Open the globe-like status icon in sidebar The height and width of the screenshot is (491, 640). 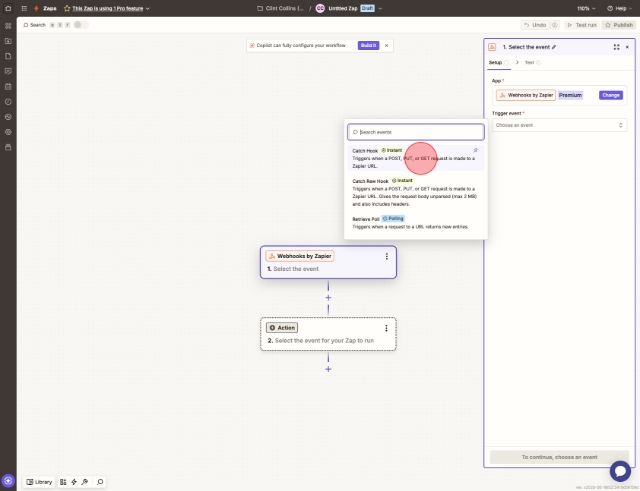pos(8,117)
